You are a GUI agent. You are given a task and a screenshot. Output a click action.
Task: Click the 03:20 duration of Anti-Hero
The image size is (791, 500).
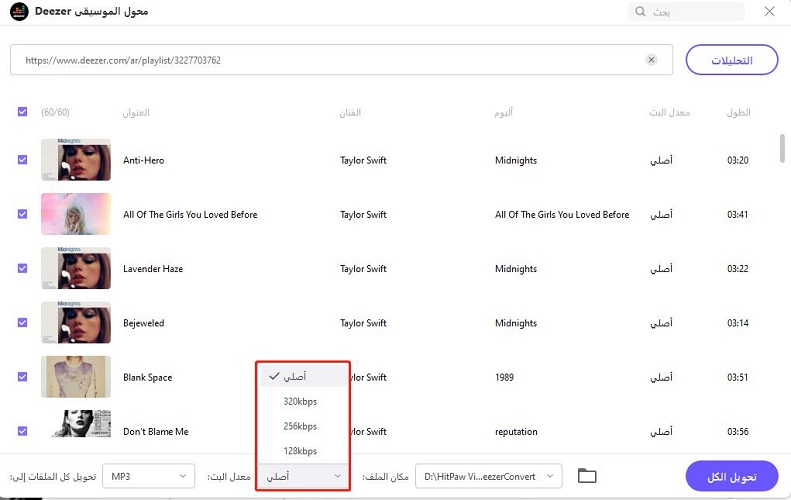[738, 160]
